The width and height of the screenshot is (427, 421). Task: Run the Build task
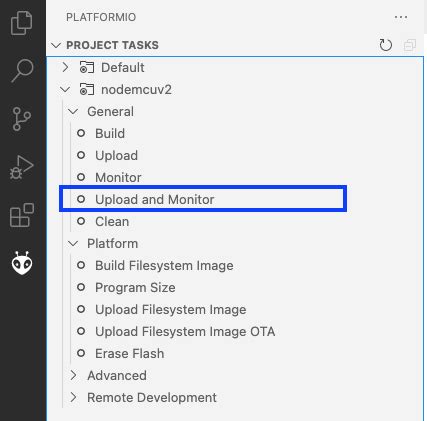(110, 133)
